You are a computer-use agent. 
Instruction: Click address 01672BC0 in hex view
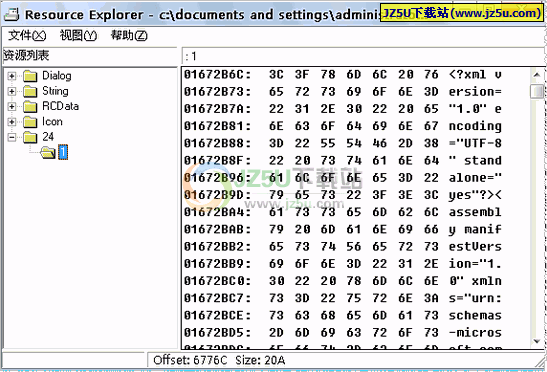point(217,281)
